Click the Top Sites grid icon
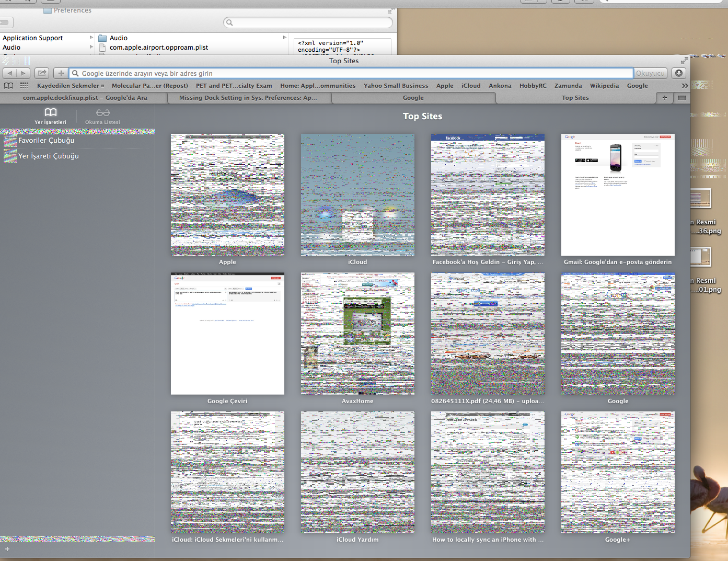The image size is (728, 561). (x=24, y=86)
